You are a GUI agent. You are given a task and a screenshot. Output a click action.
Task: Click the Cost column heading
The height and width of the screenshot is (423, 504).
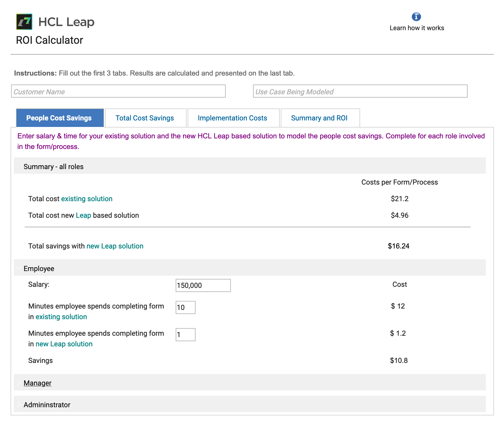pos(399,284)
